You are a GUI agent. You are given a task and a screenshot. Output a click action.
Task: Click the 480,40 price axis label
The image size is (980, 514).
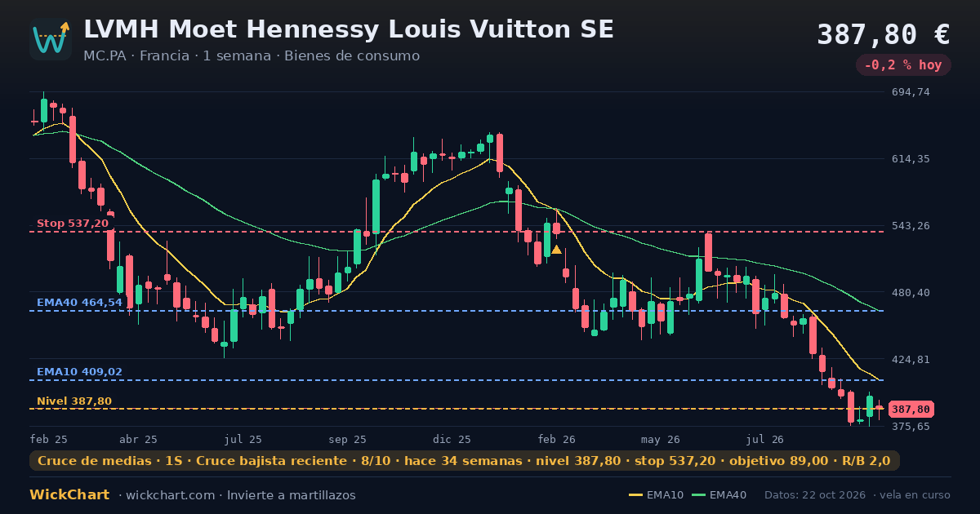click(x=911, y=293)
